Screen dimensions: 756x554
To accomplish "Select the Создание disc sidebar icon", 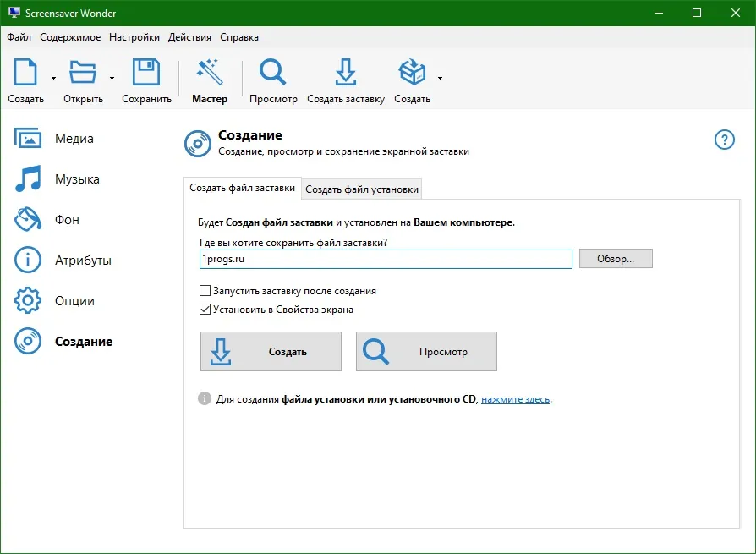I will point(28,341).
